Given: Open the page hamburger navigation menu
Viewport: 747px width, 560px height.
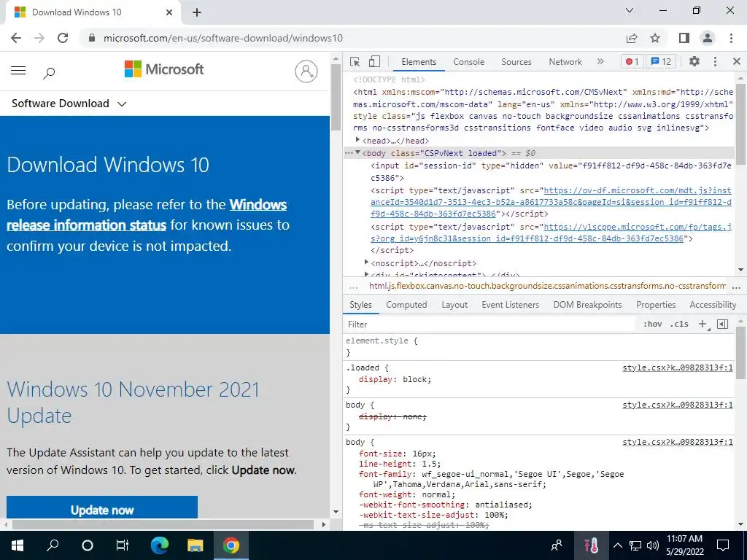Looking at the screenshot, I should [18, 71].
